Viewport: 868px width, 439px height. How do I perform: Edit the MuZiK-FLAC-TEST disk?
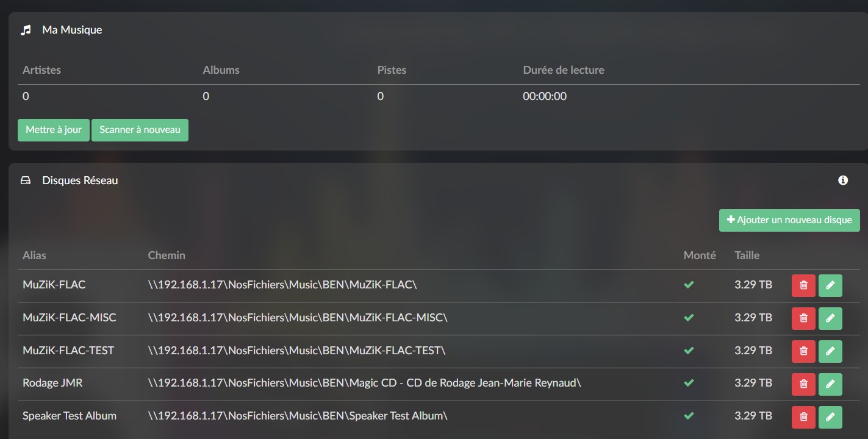(x=830, y=351)
